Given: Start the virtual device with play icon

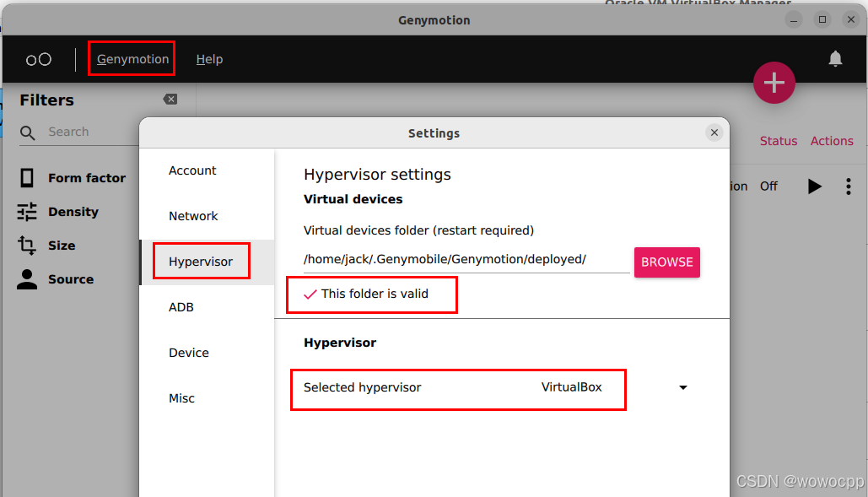Looking at the screenshot, I should coord(814,186).
